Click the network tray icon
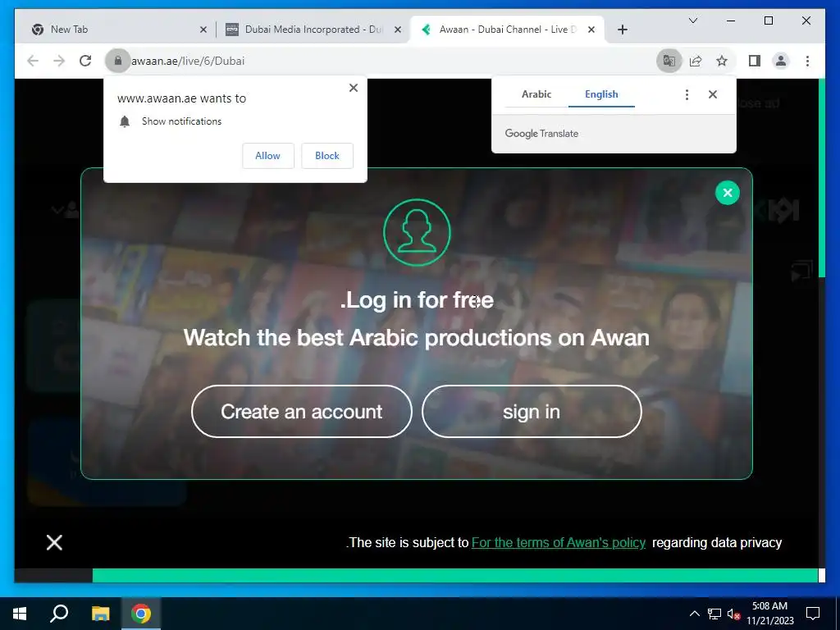The height and width of the screenshot is (630, 840). pyautogui.click(x=714, y=614)
